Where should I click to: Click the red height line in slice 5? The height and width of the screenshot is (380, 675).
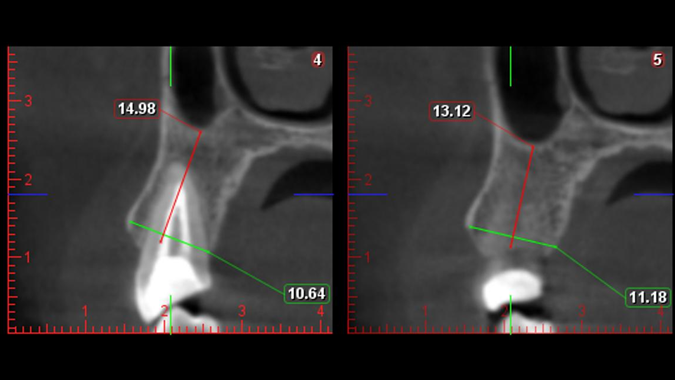tap(522, 197)
